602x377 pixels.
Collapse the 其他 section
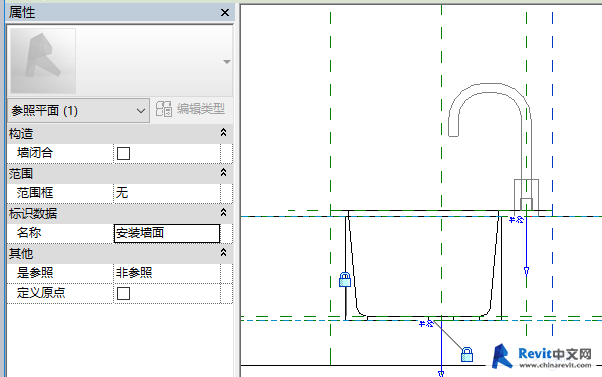223,253
